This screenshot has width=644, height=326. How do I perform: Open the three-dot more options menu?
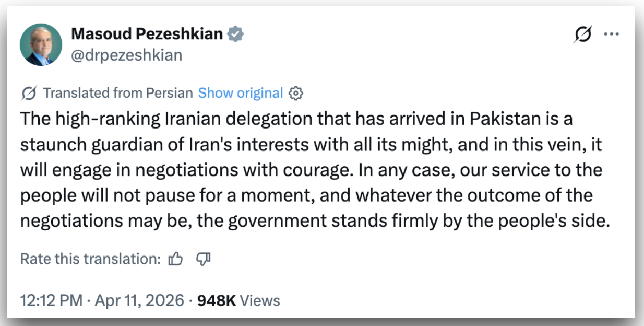[611, 34]
